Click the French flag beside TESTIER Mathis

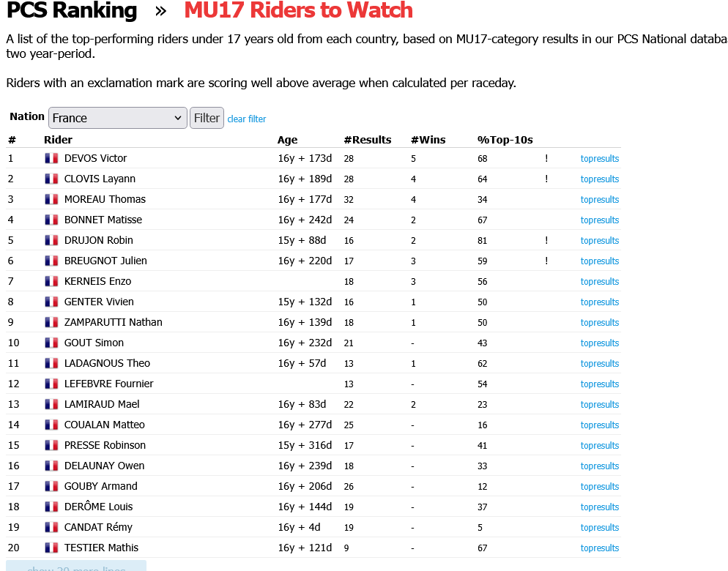pos(51,548)
